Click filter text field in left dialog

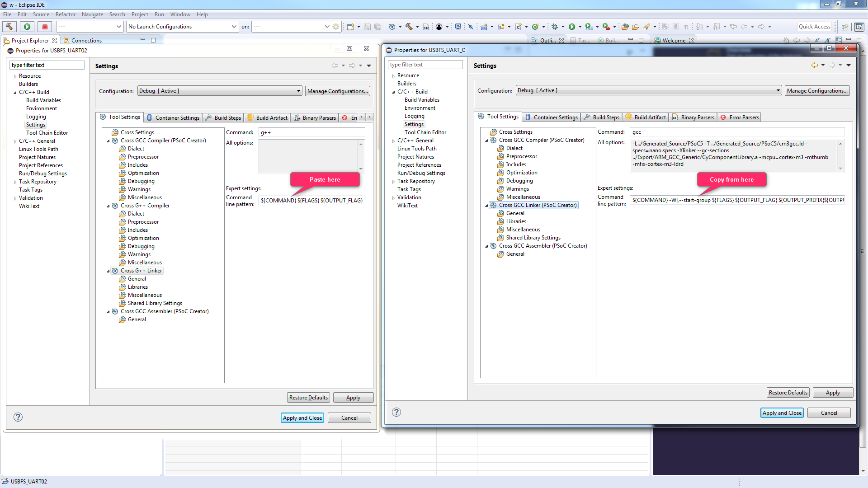pyautogui.click(x=47, y=65)
